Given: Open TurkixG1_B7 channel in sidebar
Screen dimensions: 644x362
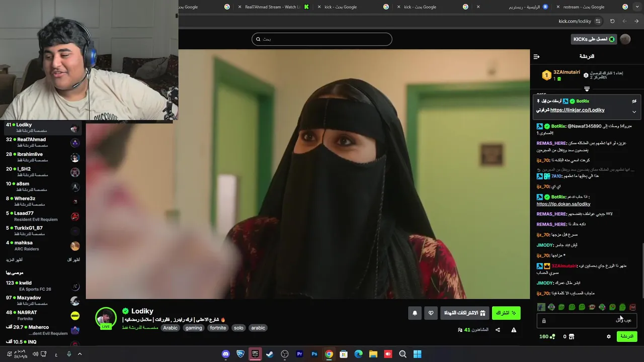Looking at the screenshot, I should 43,231.
